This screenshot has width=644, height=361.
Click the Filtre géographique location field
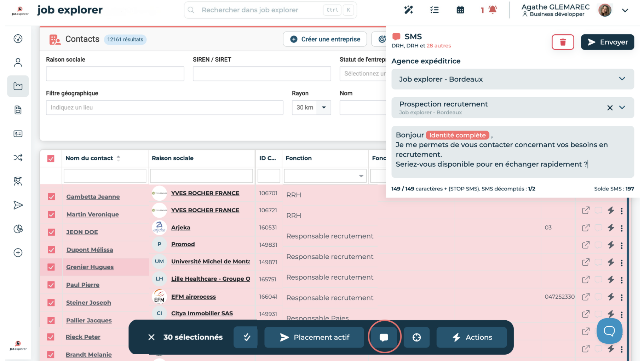165,108
